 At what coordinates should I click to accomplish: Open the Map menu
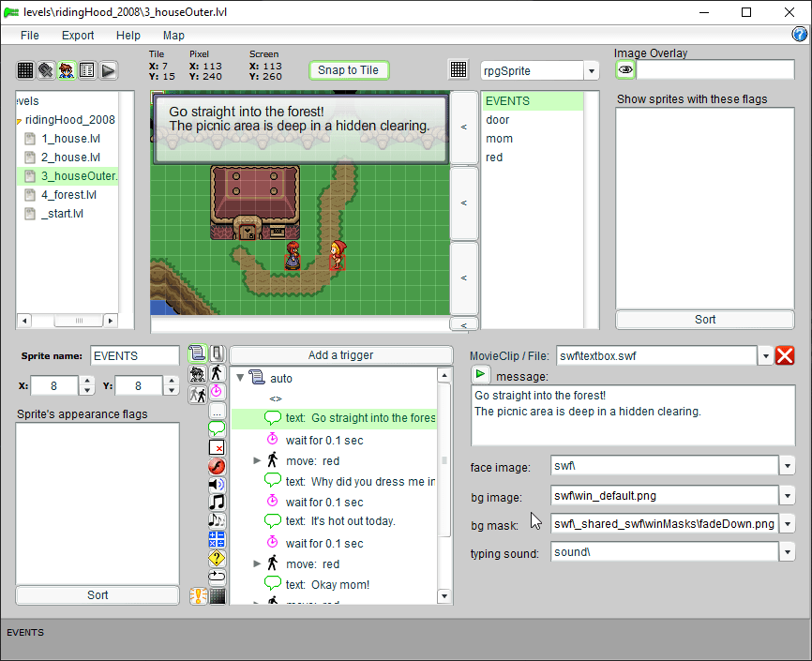point(173,35)
